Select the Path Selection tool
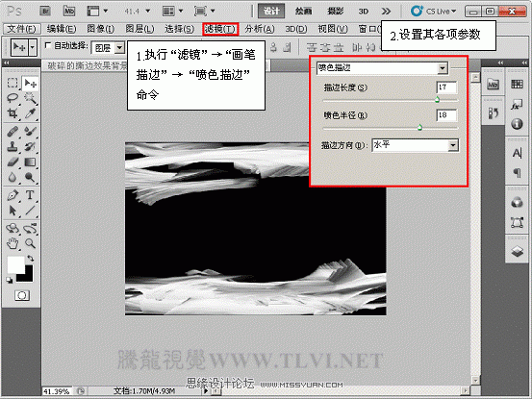Viewport: 532px width, 399px height. tap(13, 211)
